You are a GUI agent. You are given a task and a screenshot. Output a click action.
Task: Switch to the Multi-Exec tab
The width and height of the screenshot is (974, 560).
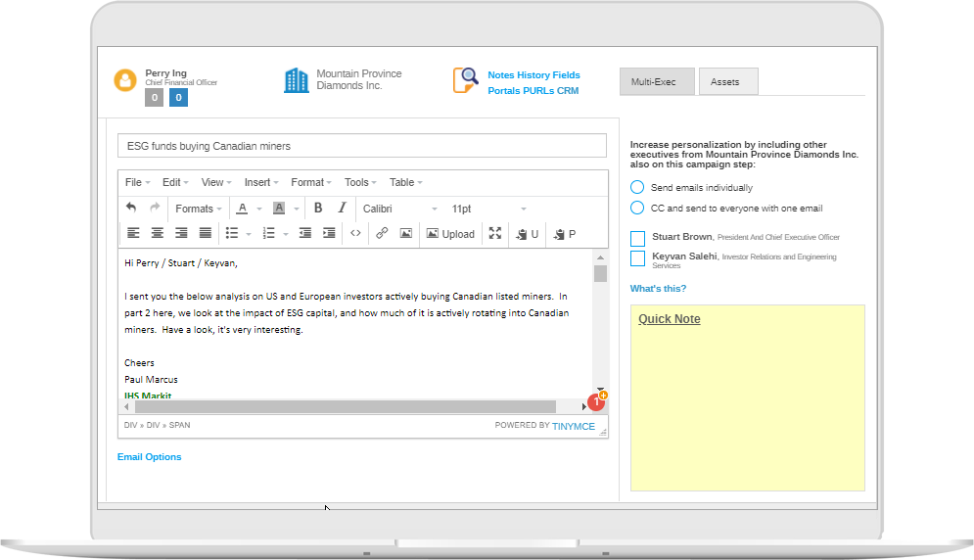(657, 81)
